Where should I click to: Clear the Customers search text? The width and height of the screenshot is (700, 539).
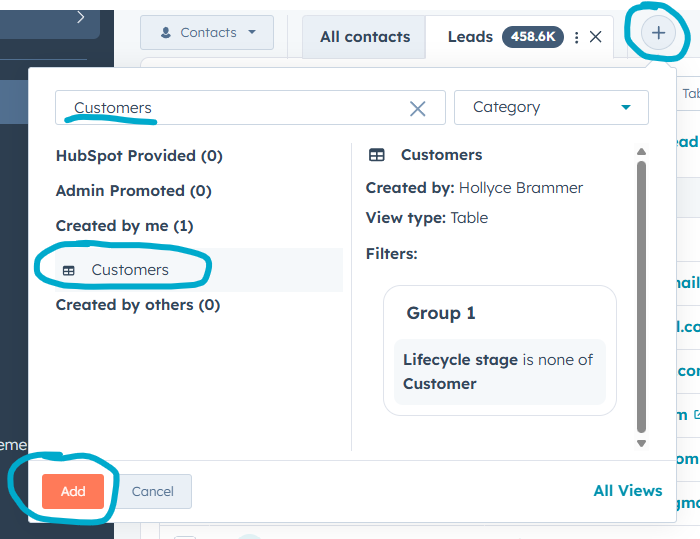click(418, 108)
